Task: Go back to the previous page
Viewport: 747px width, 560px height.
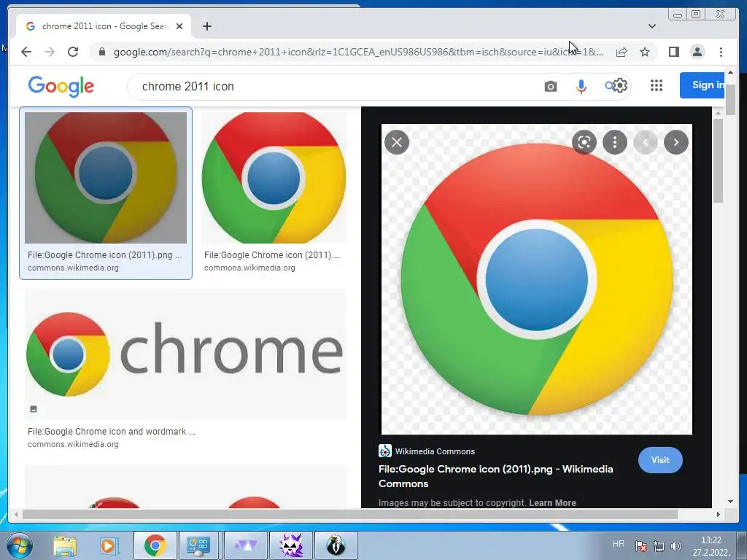Action: tap(26, 52)
